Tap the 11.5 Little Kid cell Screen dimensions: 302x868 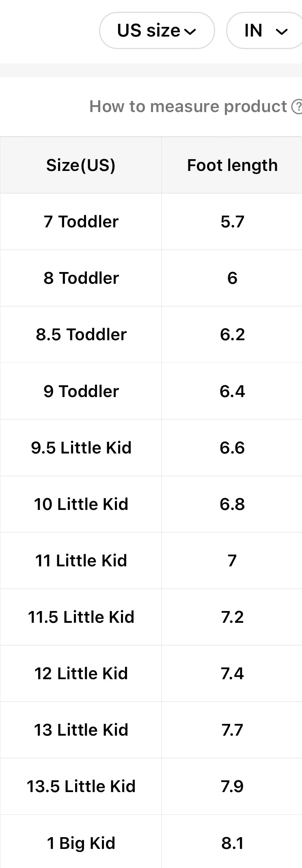pyautogui.click(x=81, y=617)
